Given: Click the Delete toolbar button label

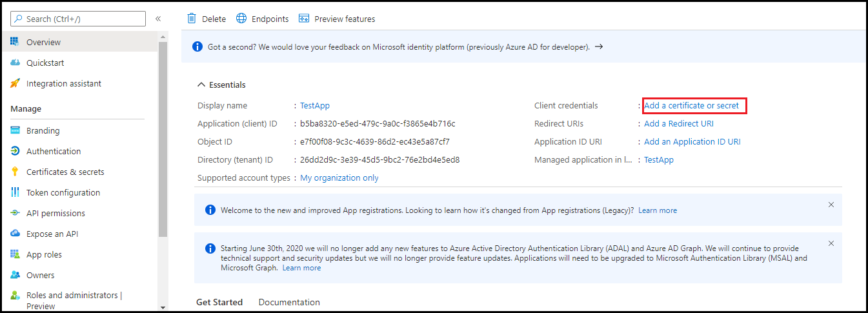Looking at the screenshot, I should point(214,19).
